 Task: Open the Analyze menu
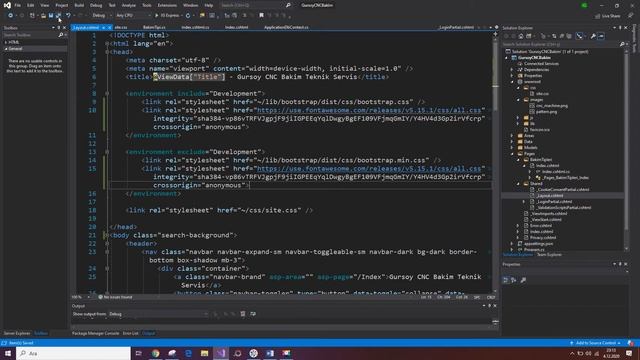click(129, 5)
